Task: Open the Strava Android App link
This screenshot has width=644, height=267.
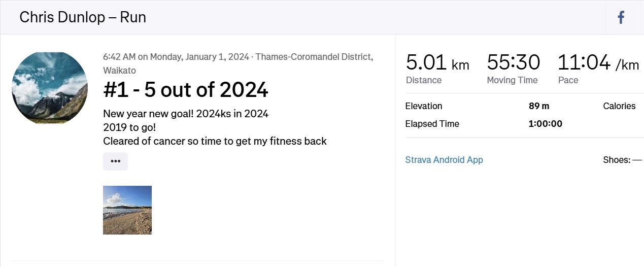Action: pos(444,160)
